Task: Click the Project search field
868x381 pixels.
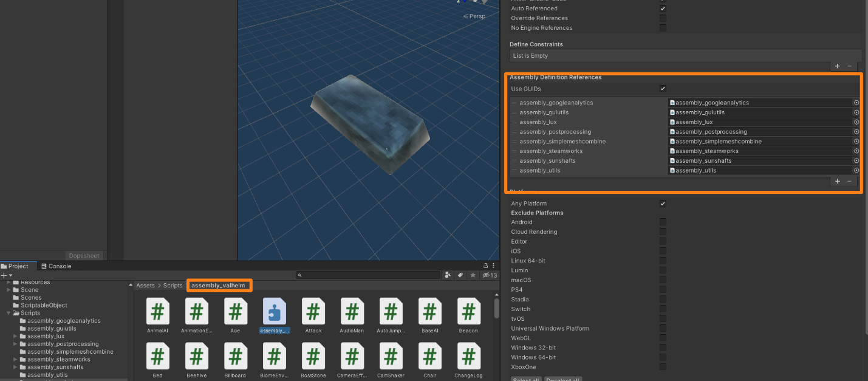Action: click(x=368, y=275)
